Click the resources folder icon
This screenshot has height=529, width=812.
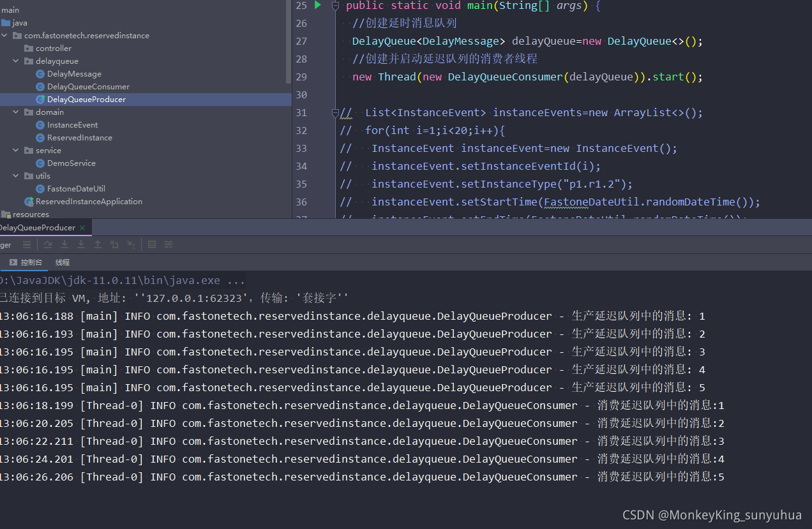[6, 214]
